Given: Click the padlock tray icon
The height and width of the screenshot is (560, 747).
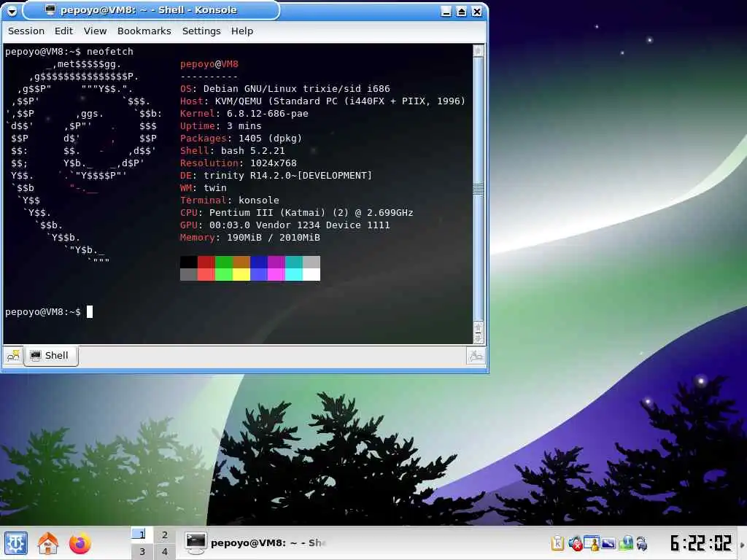Looking at the screenshot, I should (642, 543).
